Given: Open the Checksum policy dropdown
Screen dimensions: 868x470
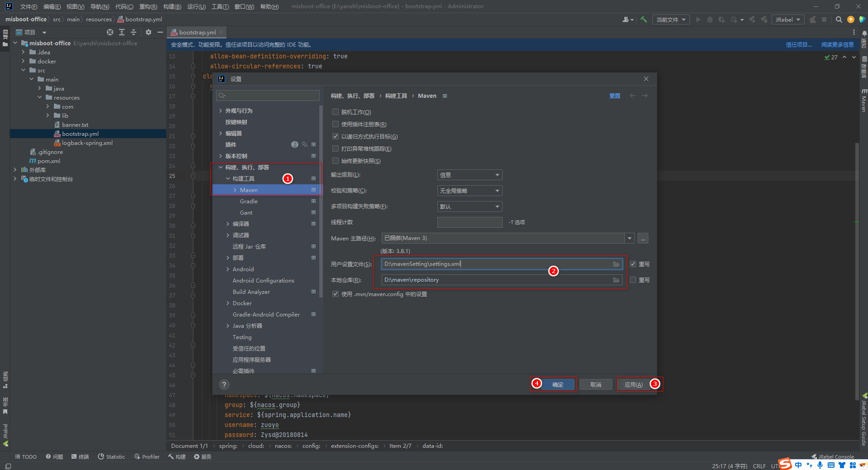Looking at the screenshot, I should click(x=470, y=191).
